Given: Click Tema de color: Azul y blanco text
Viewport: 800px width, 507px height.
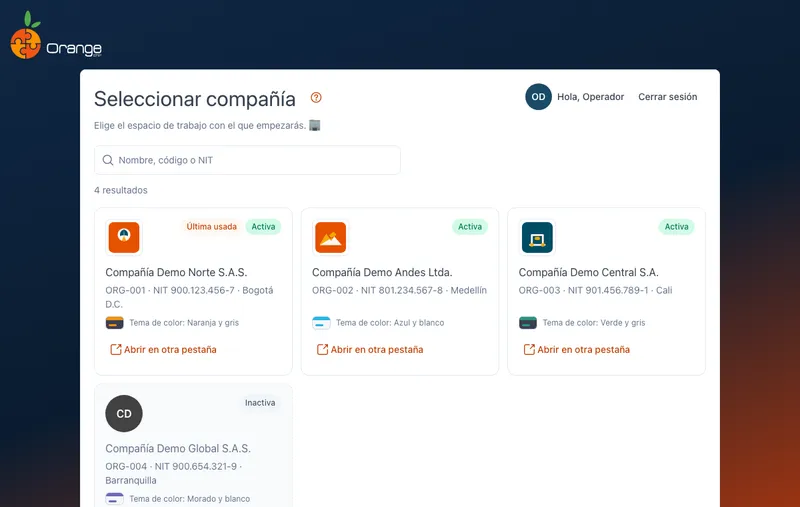Looking at the screenshot, I should pos(390,323).
